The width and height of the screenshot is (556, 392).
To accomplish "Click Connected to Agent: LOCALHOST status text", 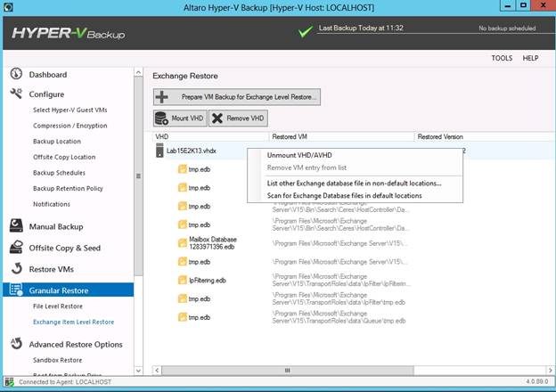I will coord(65,382).
